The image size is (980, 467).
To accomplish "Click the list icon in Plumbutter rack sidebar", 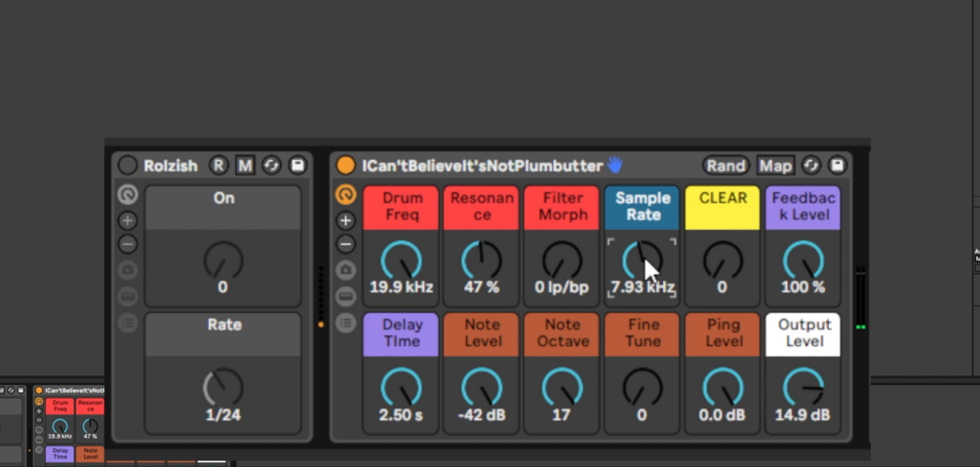I will (x=345, y=323).
